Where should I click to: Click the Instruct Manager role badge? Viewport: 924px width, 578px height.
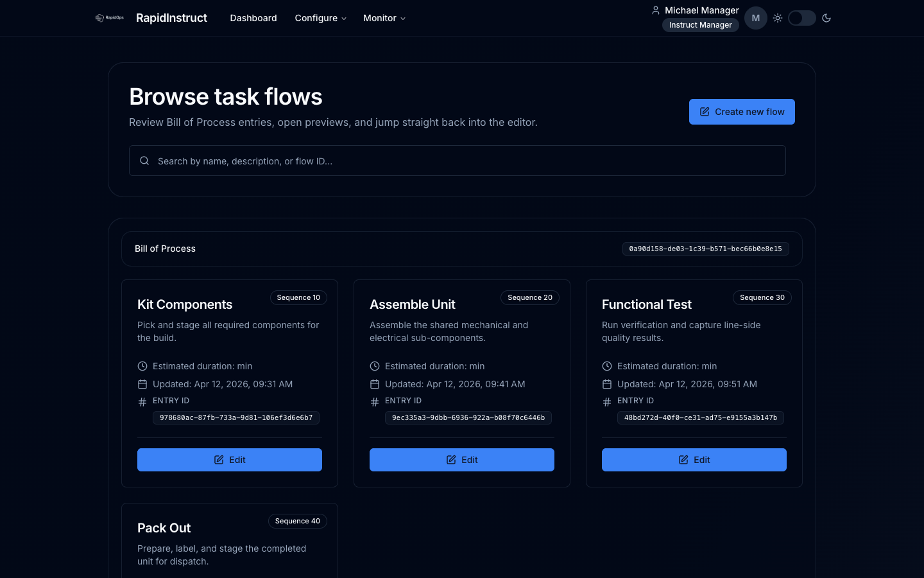pyautogui.click(x=701, y=25)
